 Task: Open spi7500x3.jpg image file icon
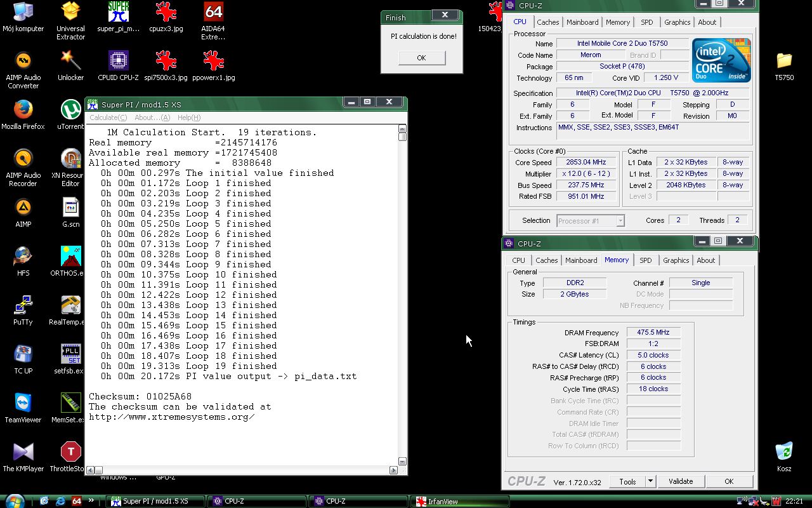[166, 66]
